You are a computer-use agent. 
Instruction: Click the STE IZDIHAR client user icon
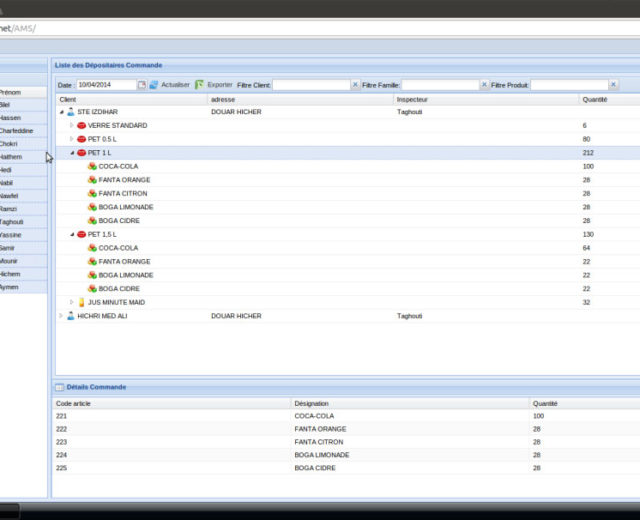pyautogui.click(x=71, y=113)
